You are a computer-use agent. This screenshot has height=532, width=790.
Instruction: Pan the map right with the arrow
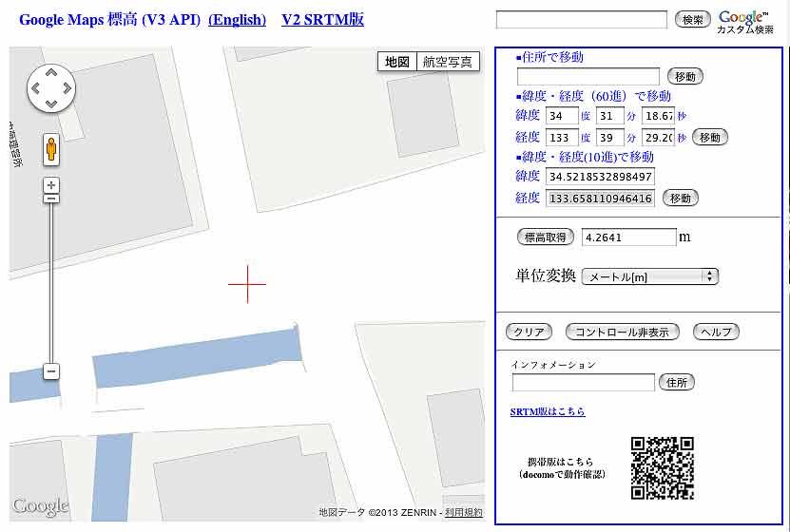pos(67,88)
